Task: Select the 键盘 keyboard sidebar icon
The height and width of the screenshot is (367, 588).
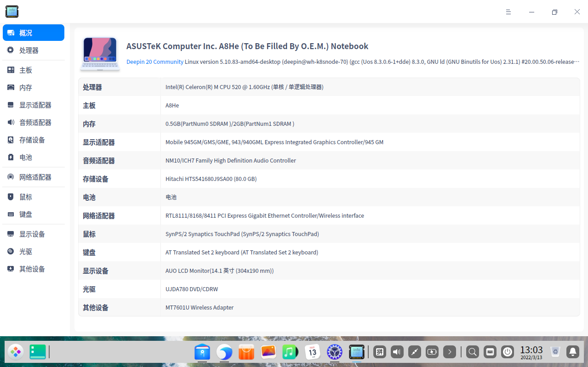Action: (x=11, y=214)
